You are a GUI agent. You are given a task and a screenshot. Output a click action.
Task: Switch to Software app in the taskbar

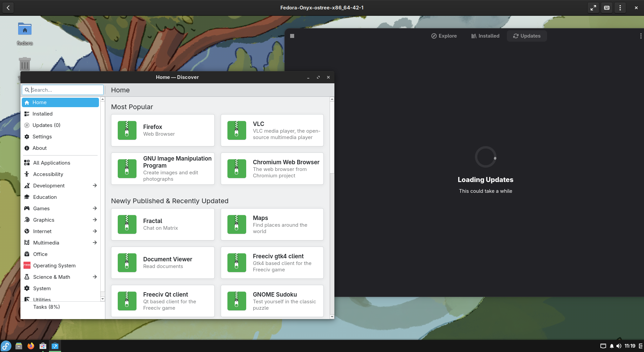43,346
